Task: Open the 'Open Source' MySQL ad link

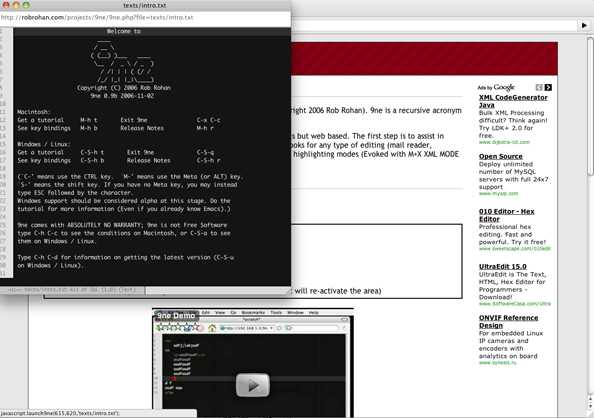Action: (500, 157)
